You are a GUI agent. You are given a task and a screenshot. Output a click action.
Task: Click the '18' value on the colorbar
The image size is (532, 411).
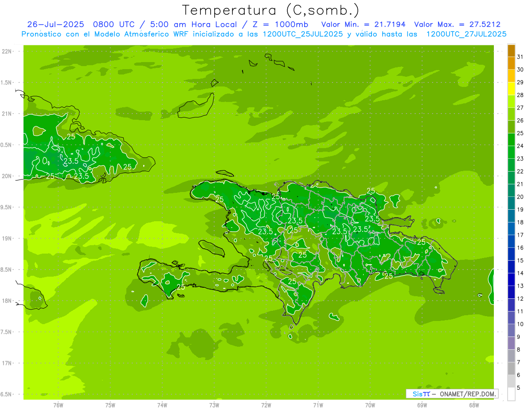(x=520, y=222)
